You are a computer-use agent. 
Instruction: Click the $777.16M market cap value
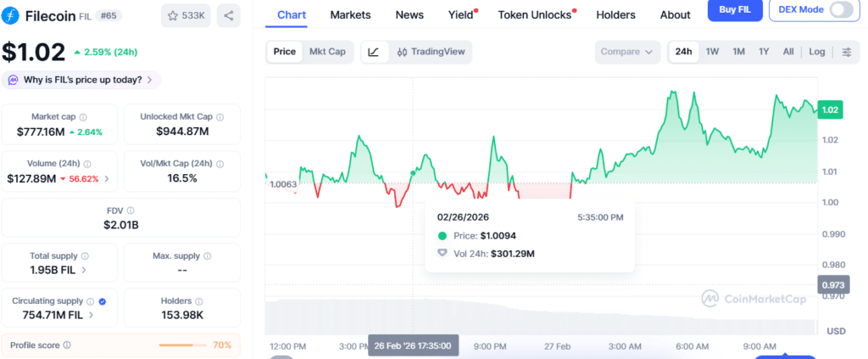(41, 132)
